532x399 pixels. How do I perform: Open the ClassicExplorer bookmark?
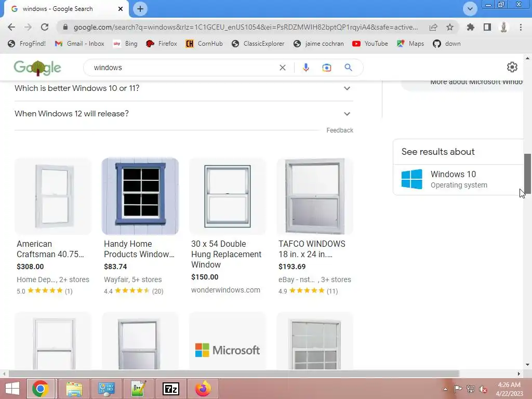click(x=258, y=44)
